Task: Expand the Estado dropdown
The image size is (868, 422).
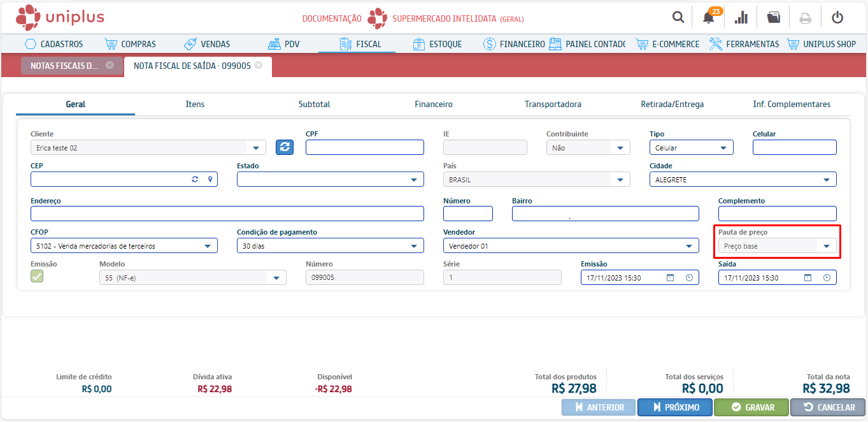Action: tap(414, 180)
